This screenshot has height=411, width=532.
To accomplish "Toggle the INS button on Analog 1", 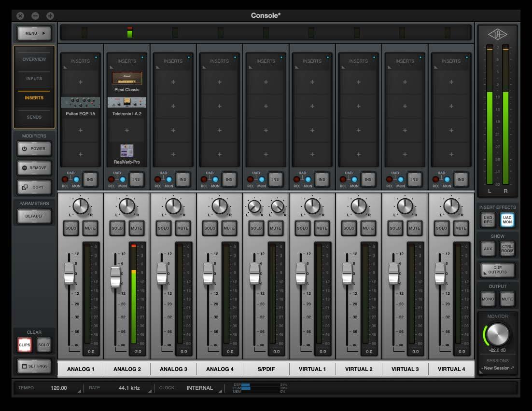I will tap(90, 179).
